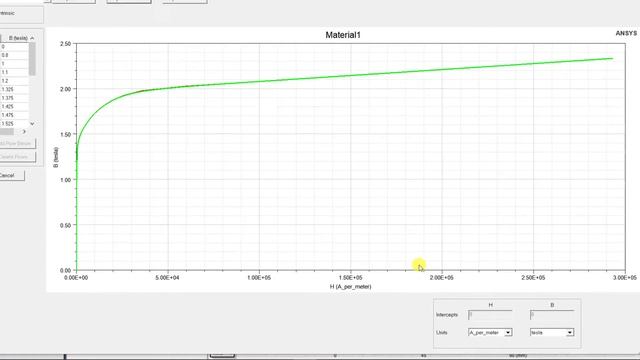
Task: Click the B intercept input field
Action: tap(552, 315)
